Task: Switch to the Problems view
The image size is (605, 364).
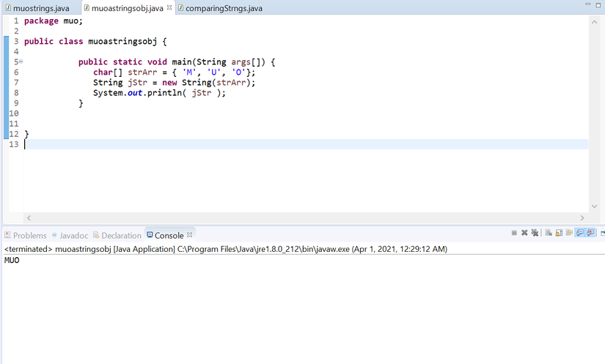Action: pyautogui.click(x=26, y=235)
